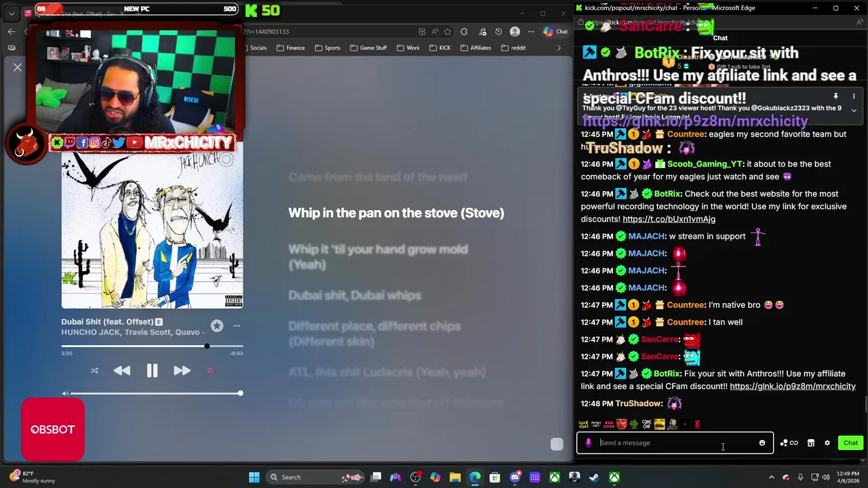Screen dimensions: 868x488
Task: Click the pin icon on pinned message
Action: 835,97
